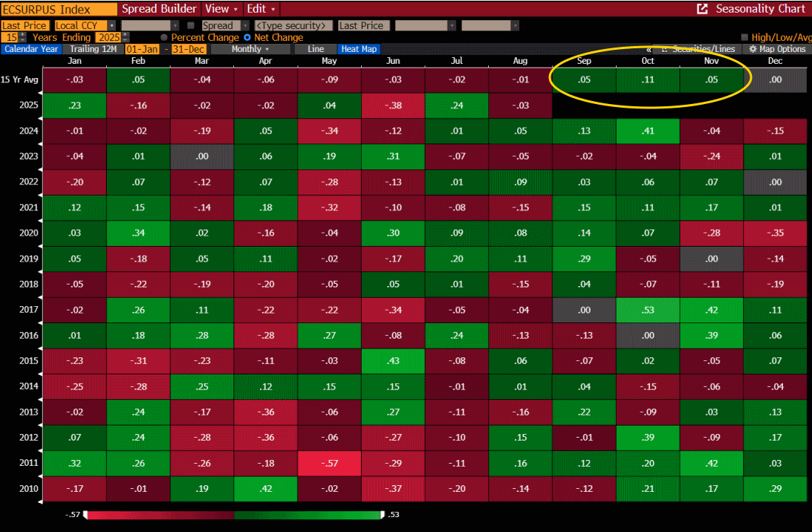
Task: Open the Spread type dropdown
Action: [x=221, y=25]
